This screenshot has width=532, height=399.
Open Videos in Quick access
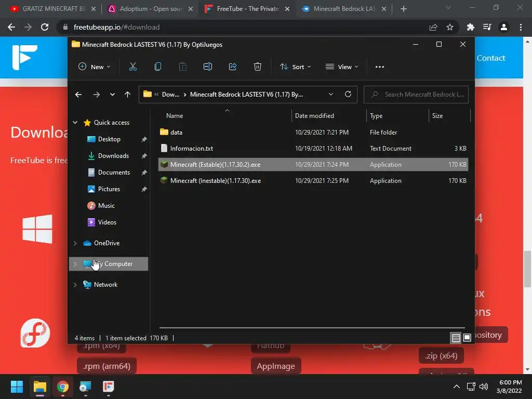(x=107, y=222)
